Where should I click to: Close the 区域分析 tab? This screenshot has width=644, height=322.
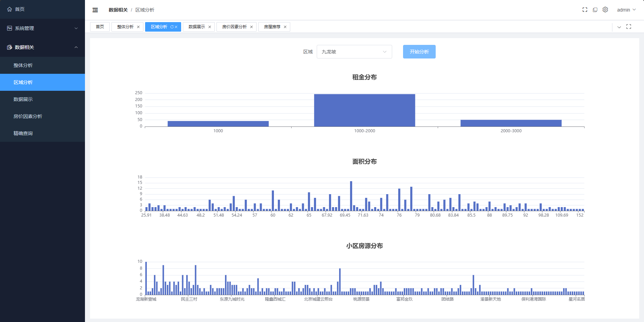point(176,27)
